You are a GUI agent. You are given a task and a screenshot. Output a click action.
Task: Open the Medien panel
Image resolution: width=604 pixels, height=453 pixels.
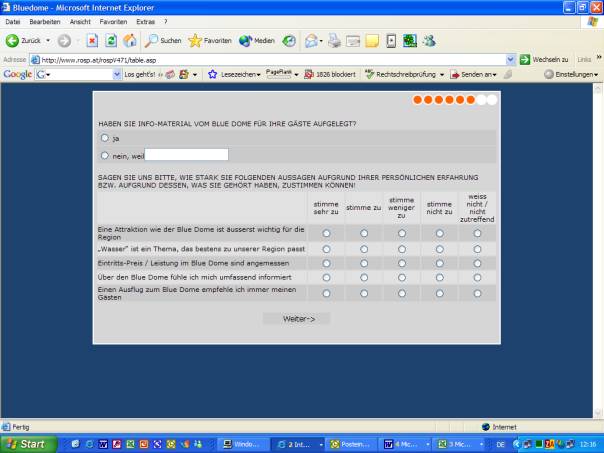coord(257,40)
